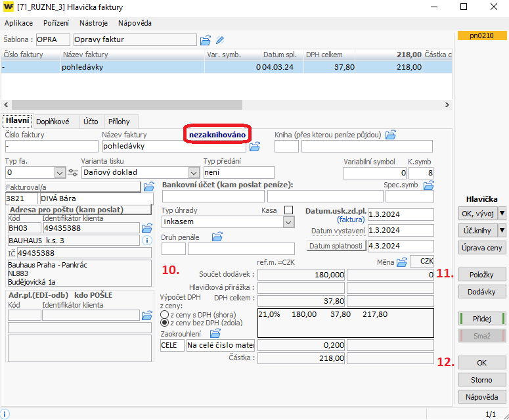Screen dimensions: 509x420
Task: Toggle the Kasa checkbox
Action: coord(288,210)
